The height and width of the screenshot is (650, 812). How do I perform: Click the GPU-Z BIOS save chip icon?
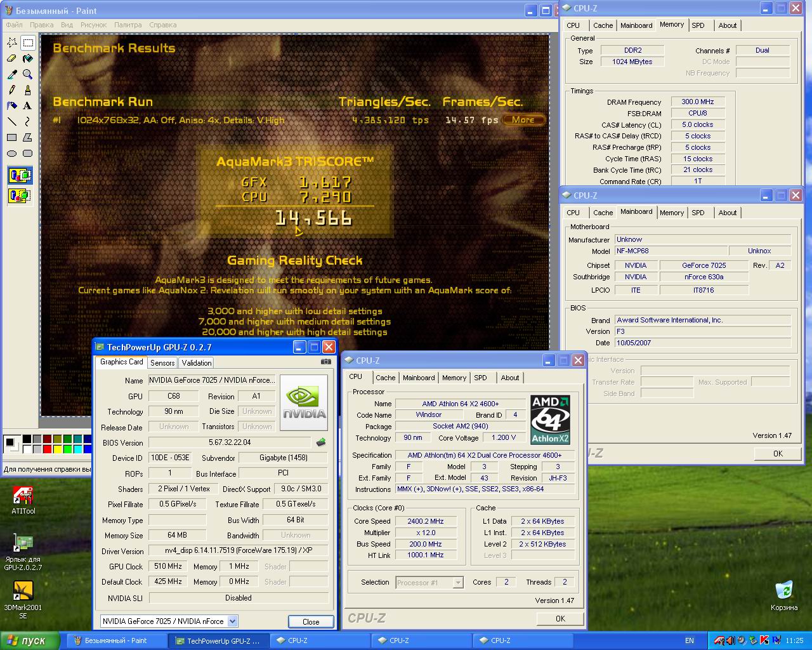(321, 442)
